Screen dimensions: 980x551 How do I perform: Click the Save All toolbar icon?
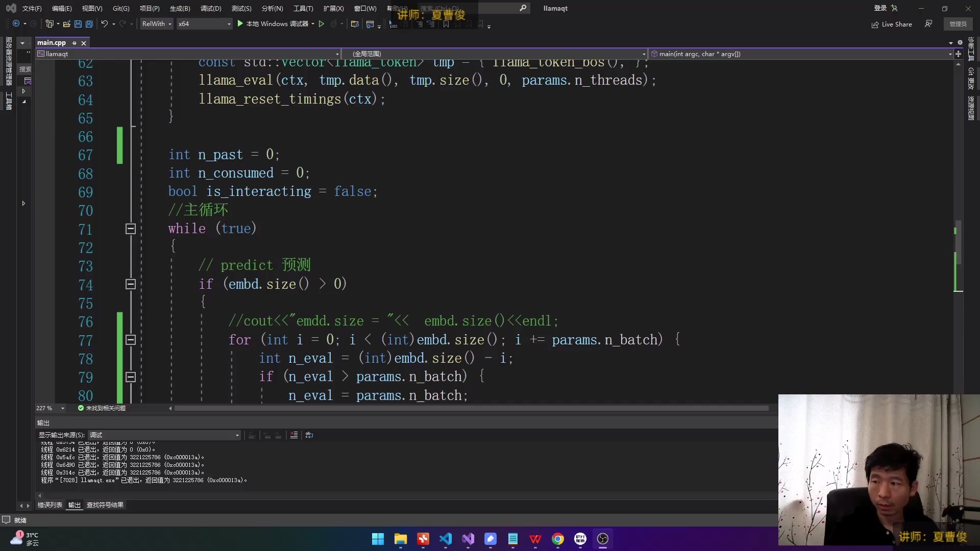[x=89, y=23]
